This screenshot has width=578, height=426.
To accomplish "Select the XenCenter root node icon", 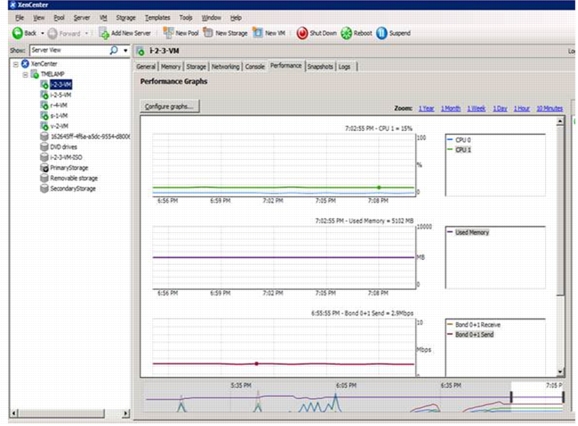I will (25, 64).
